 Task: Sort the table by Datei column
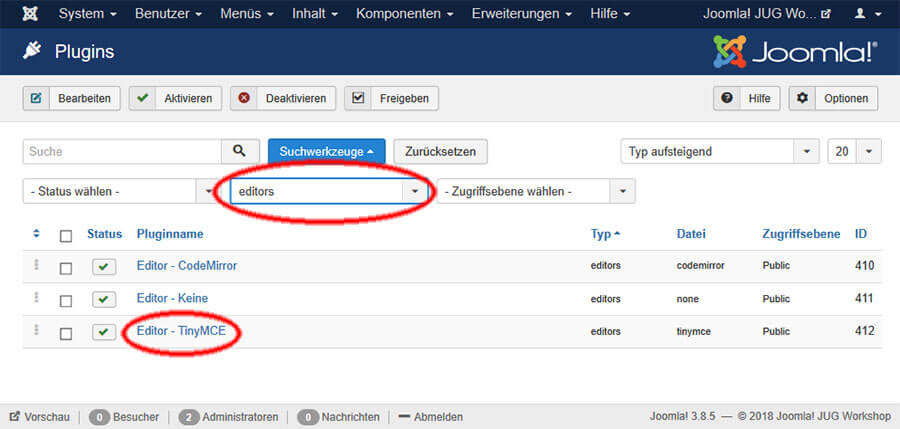click(691, 234)
